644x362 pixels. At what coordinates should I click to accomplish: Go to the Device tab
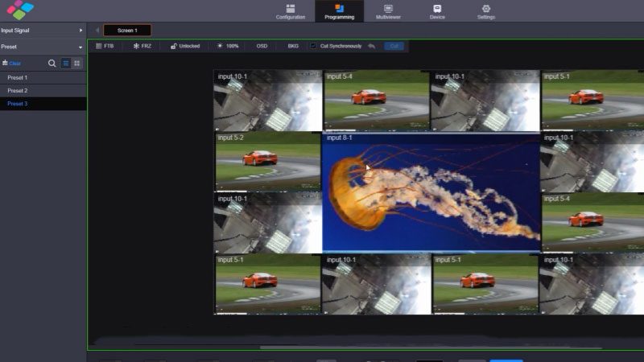(437, 11)
